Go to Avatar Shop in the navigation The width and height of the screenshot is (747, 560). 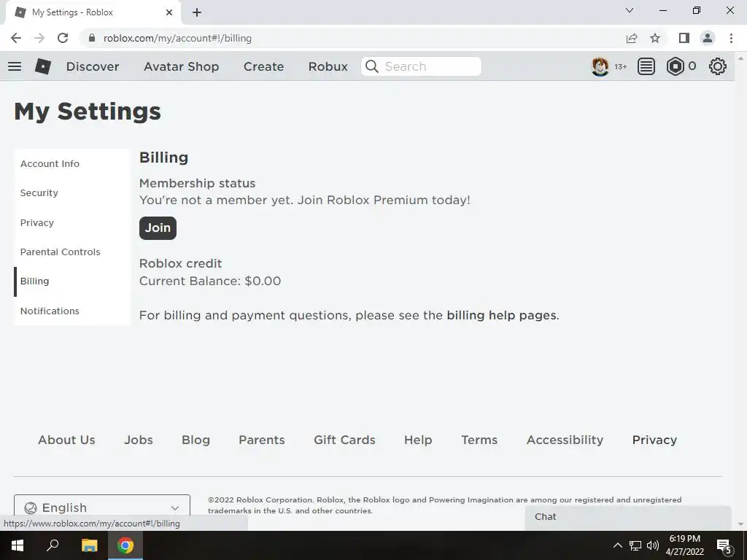coord(181,66)
